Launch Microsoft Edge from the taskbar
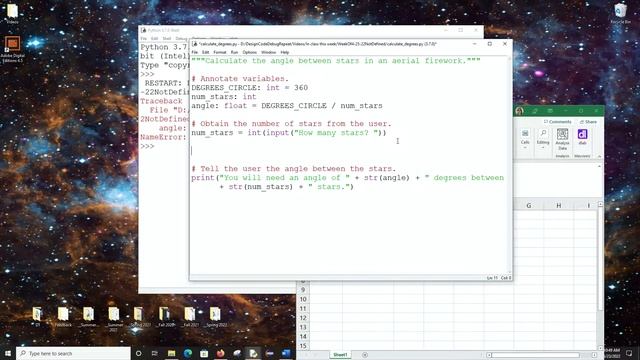 [188, 353]
